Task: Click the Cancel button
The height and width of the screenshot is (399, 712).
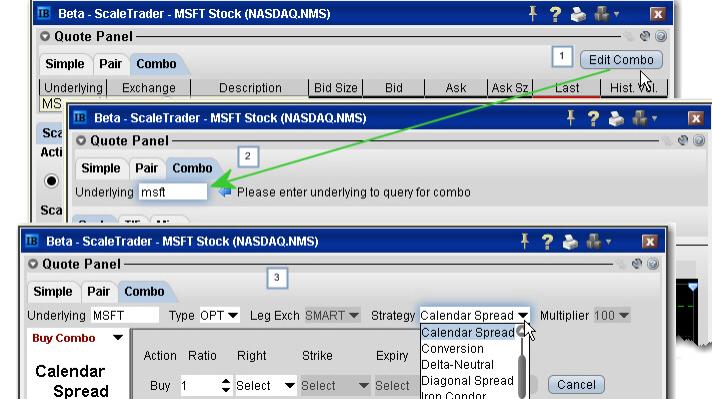Action: click(576, 384)
